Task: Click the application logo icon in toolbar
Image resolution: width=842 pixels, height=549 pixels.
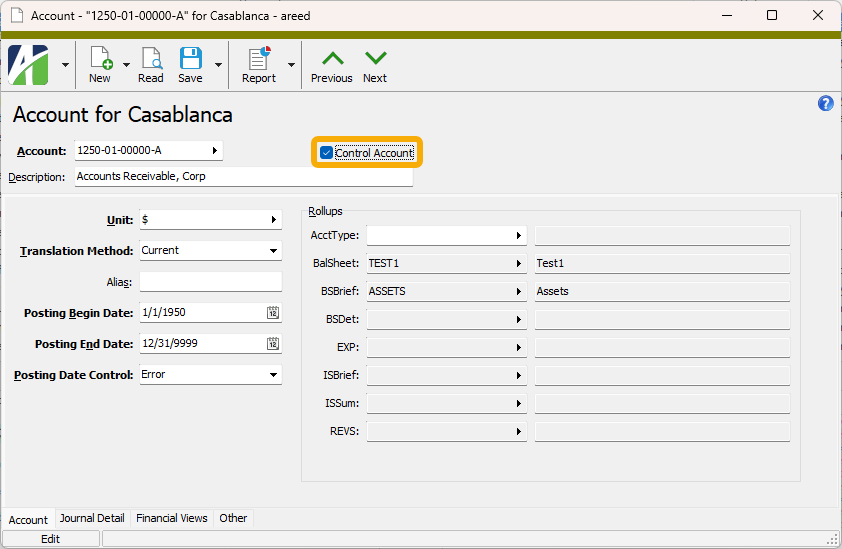Action: click(29, 64)
